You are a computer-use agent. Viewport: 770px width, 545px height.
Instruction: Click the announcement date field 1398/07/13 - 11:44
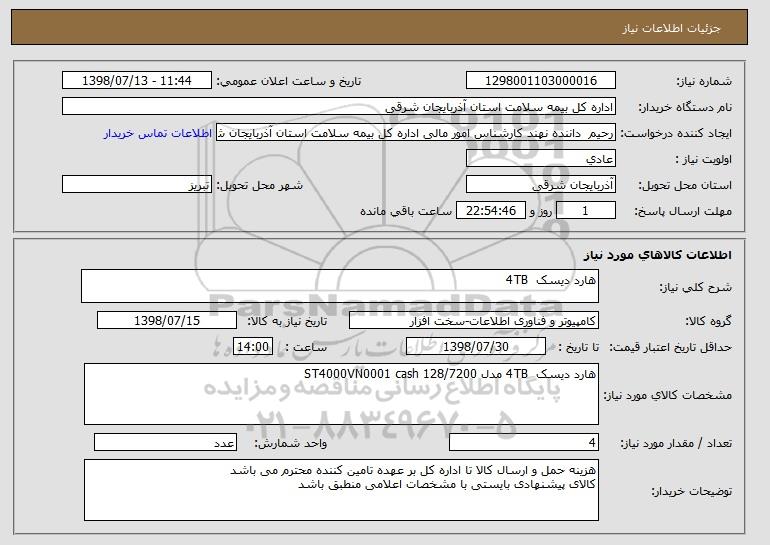click(x=137, y=81)
